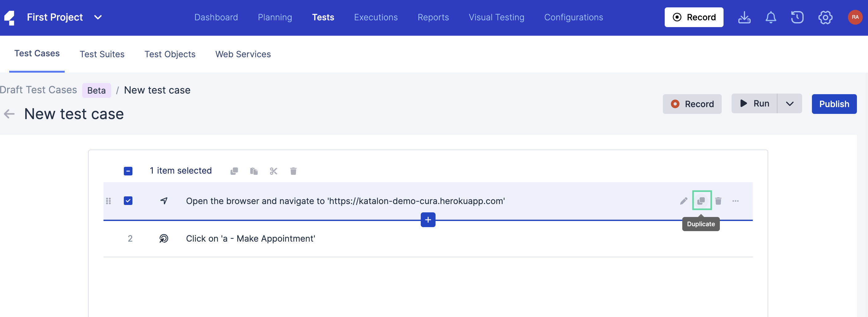Click the navigate-to-URL step description

tap(345, 201)
